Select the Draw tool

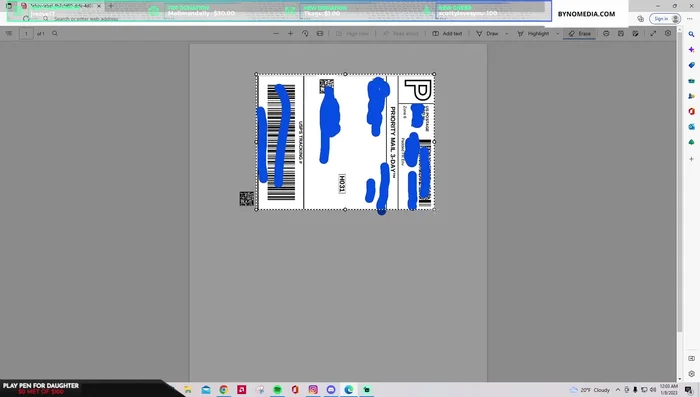click(487, 33)
